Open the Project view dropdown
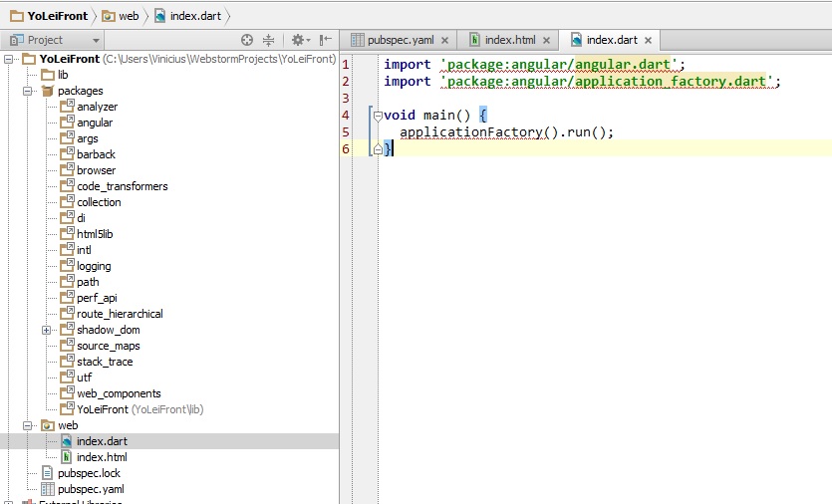832x504 pixels. pyautogui.click(x=96, y=41)
